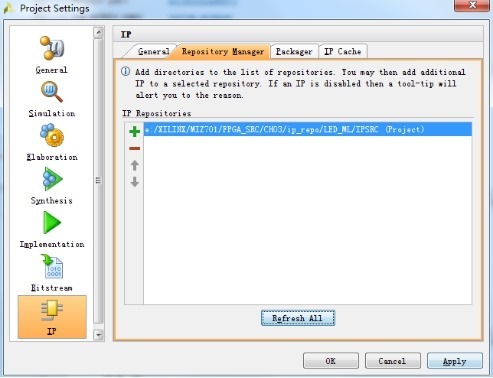This screenshot has height=378, width=493.
Task: Remove selected repository with red minus
Action: [135, 148]
